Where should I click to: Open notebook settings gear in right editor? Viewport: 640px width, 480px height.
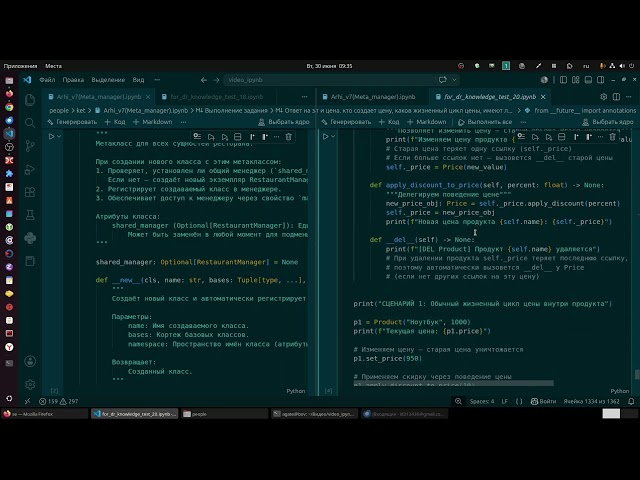coord(604,97)
